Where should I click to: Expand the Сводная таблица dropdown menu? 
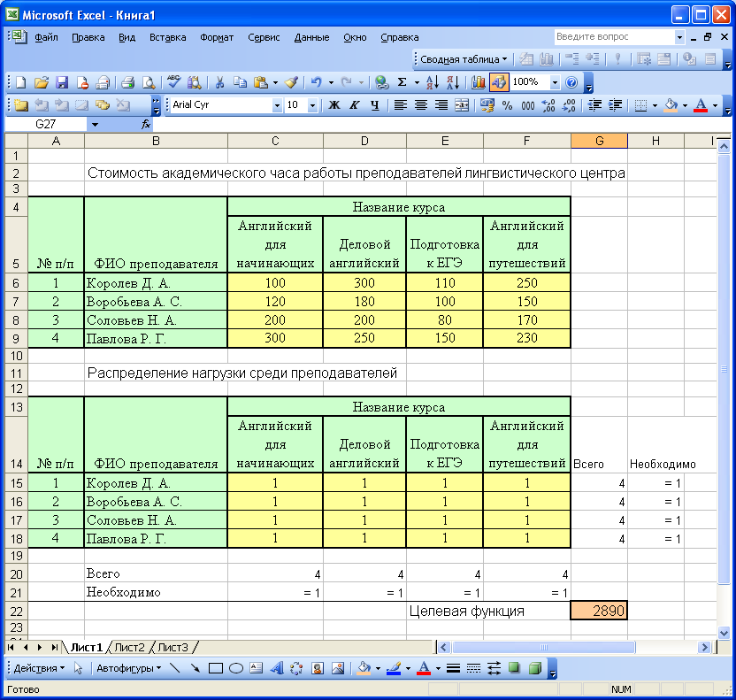pos(464,59)
